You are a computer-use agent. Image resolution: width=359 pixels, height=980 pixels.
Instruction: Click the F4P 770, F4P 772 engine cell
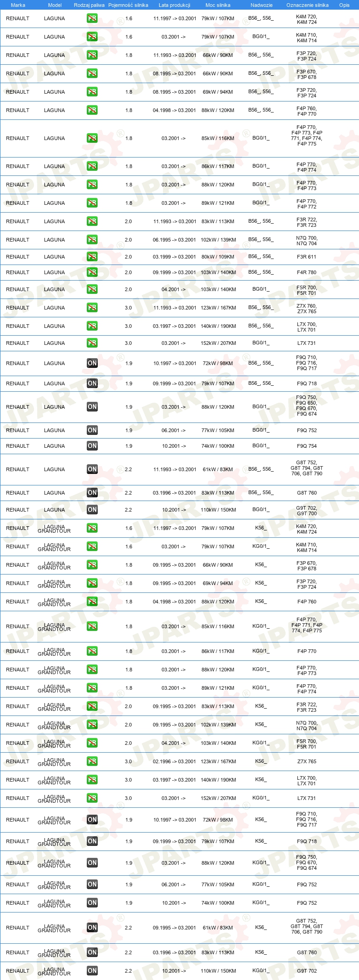tap(307, 204)
